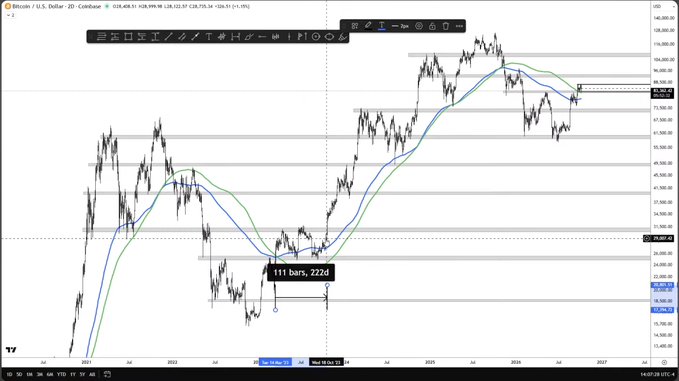Select the Circle drawing tool
Viewport: 679px width, 381px height.
tap(316, 37)
